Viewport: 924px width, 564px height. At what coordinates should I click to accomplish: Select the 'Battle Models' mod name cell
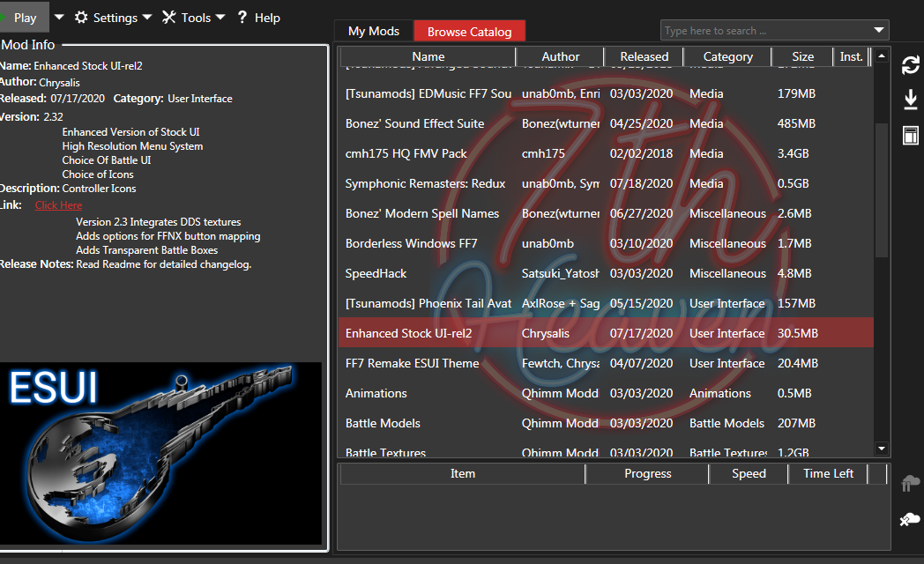(x=383, y=423)
